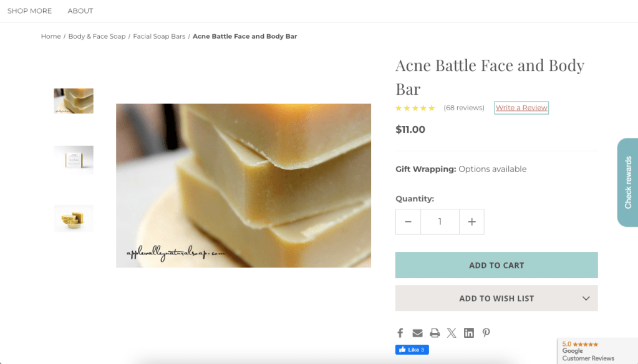Expand Add to Wish List dropdown arrow
Screen dimensions: 638x364
(x=586, y=299)
